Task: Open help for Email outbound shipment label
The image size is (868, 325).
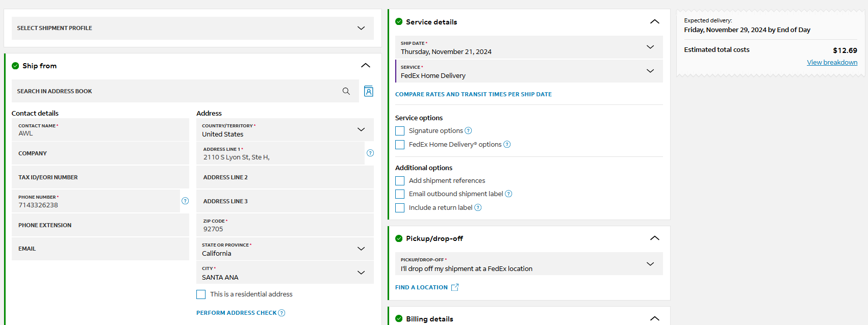Action: (x=508, y=194)
